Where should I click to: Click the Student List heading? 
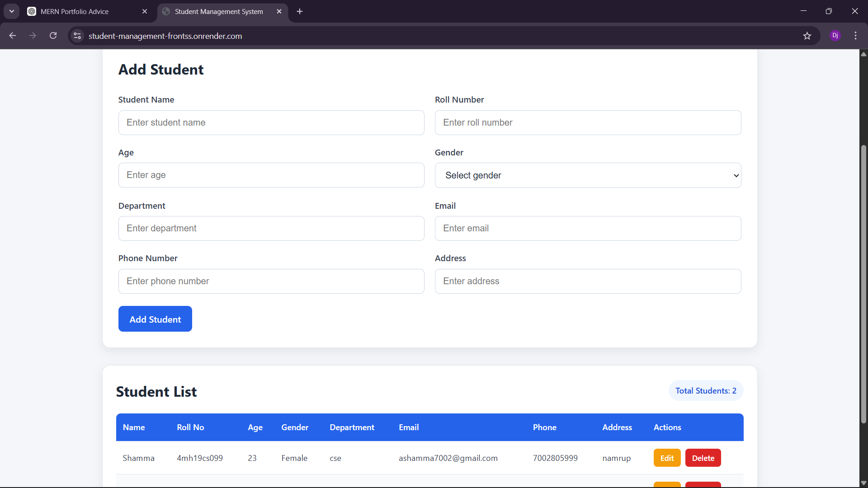pyautogui.click(x=156, y=391)
